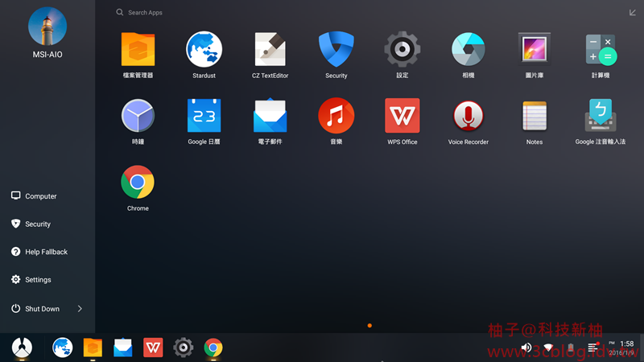Open the 時鐘 clock app
The height and width of the screenshot is (362, 644).
point(138,116)
